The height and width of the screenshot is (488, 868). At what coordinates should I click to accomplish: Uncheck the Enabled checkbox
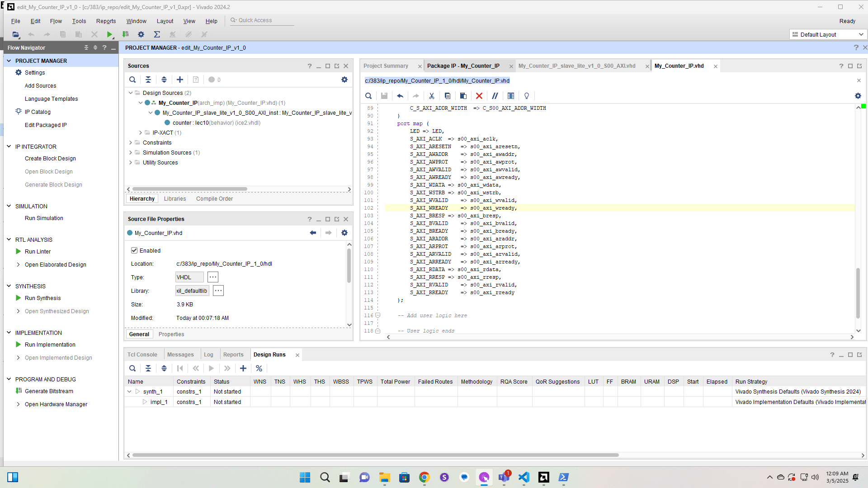(x=134, y=250)
